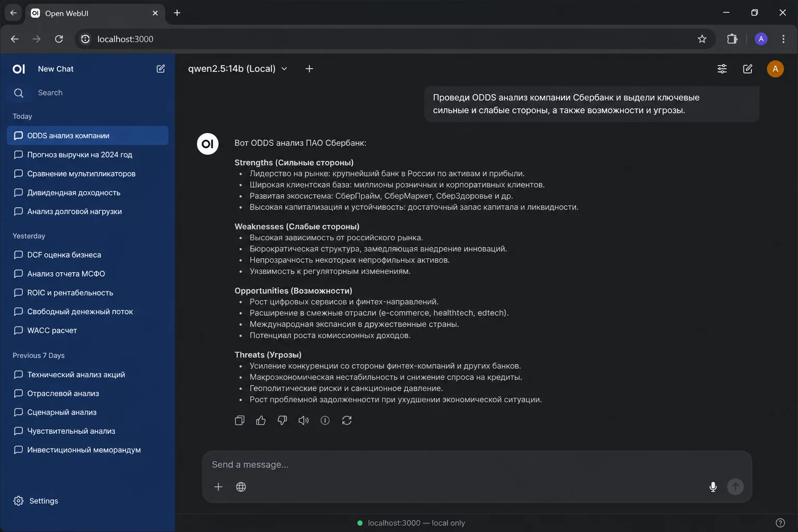Click the Settings gear in sidebar

(x=19, y=501)
